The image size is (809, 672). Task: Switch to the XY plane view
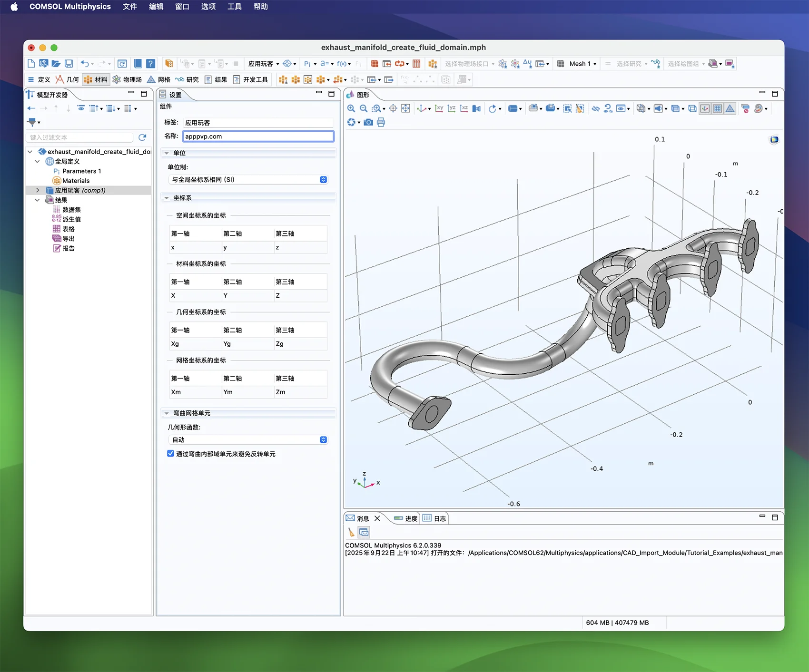tap(439, 109)
